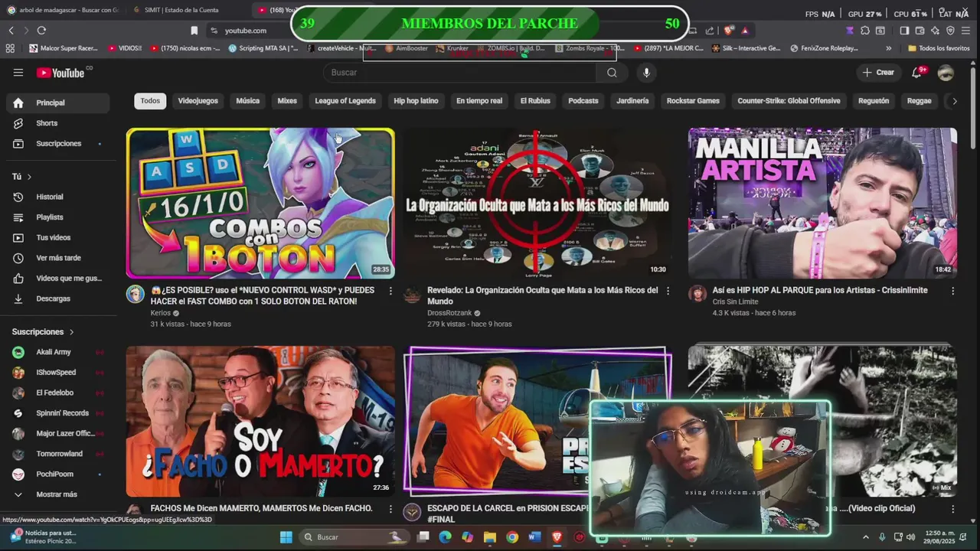This screenshot has height=551, width=980.
Task: Expand the Suscripciones section heading
Action: point(43,332)
